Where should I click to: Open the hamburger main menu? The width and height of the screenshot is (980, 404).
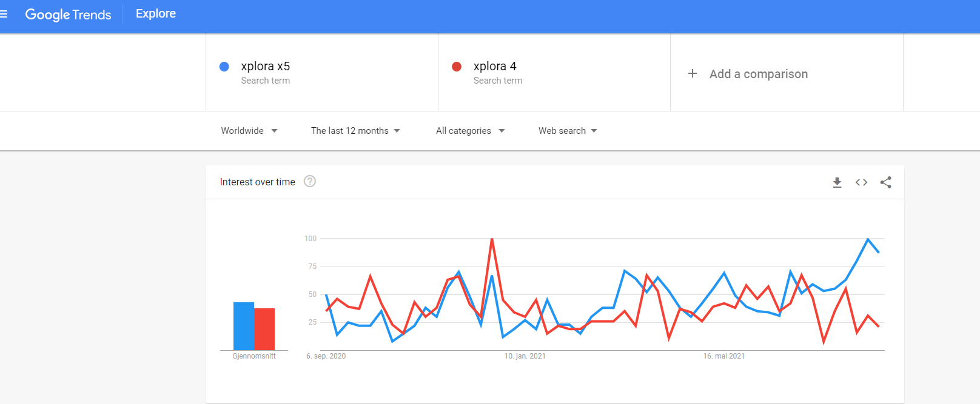(x=4, y=13)
